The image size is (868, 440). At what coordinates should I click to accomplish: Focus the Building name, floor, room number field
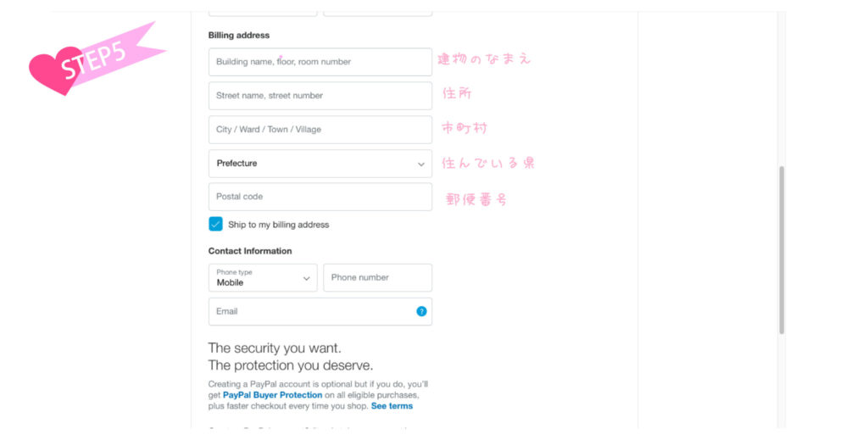(x=320, y=61)
